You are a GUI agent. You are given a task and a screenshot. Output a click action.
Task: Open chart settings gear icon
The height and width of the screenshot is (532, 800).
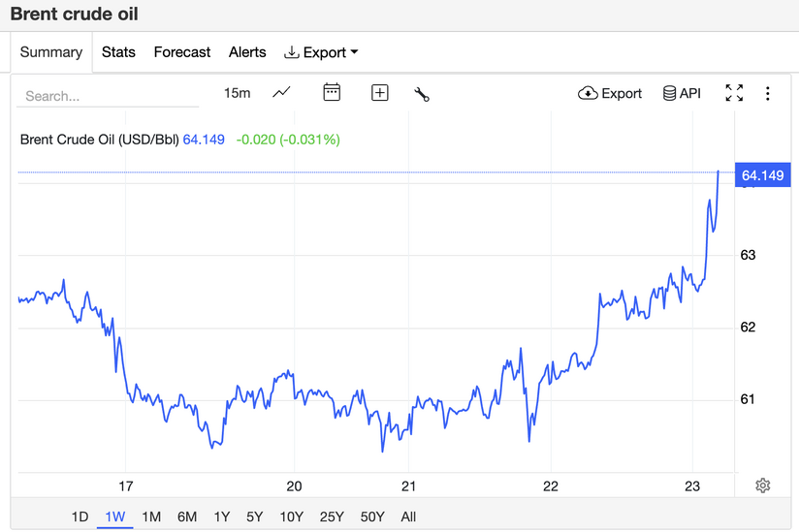(763, 485)
